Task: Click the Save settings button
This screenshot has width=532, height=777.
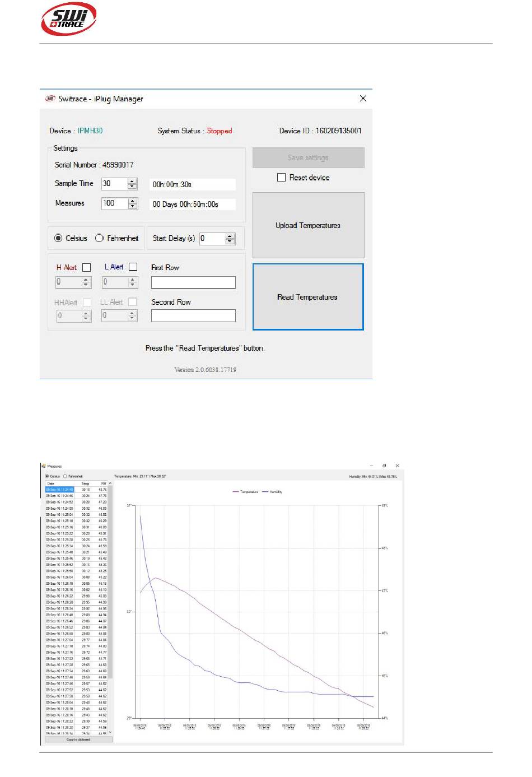Action: click(x=308, y=157)
